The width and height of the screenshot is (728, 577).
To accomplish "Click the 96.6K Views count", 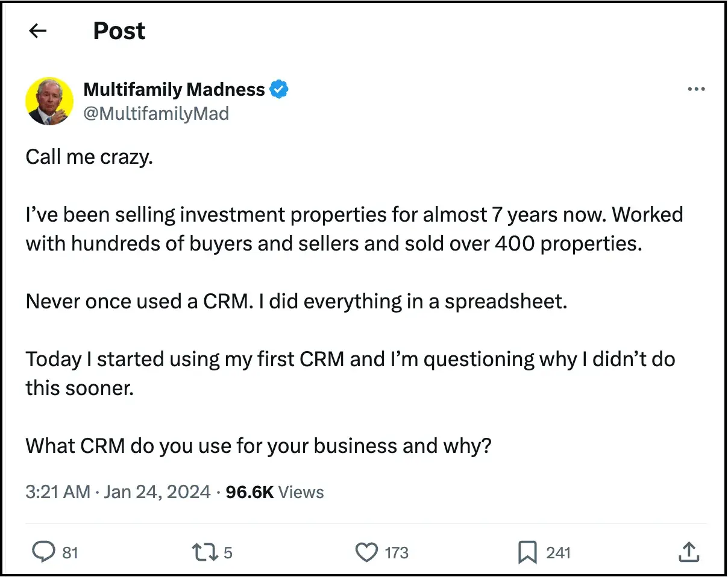I will 274,492.
